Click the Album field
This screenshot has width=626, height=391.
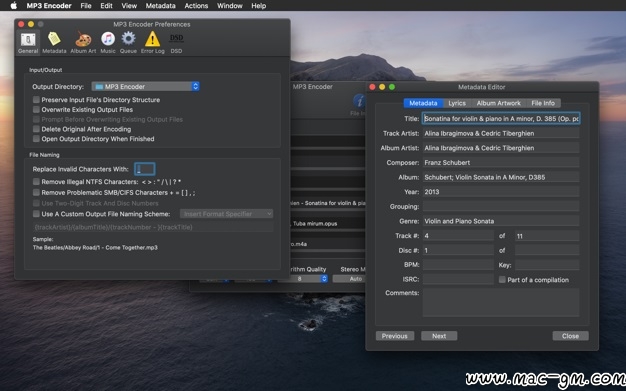(x=501, y=177)
